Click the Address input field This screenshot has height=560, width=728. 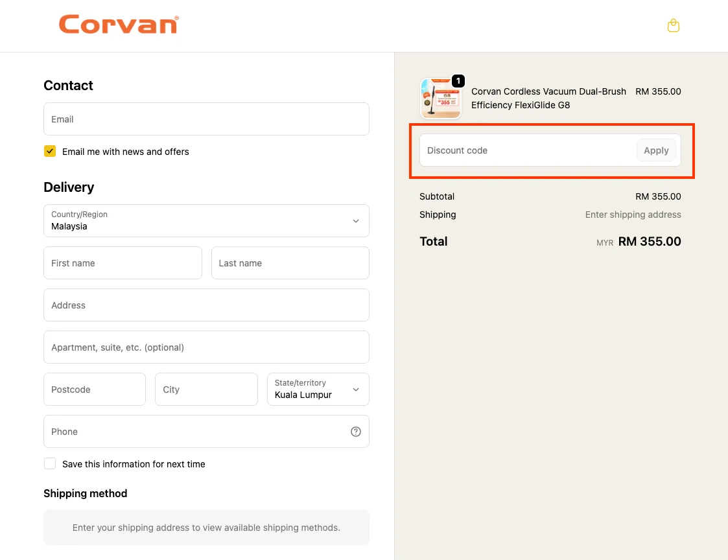[x=206, y=305]
